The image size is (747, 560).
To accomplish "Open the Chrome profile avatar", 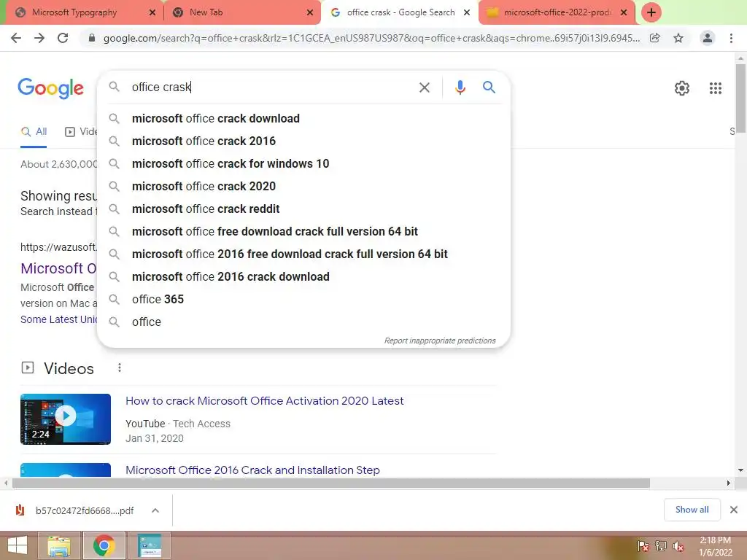I will pyautogui.click(x=708, y=38).
